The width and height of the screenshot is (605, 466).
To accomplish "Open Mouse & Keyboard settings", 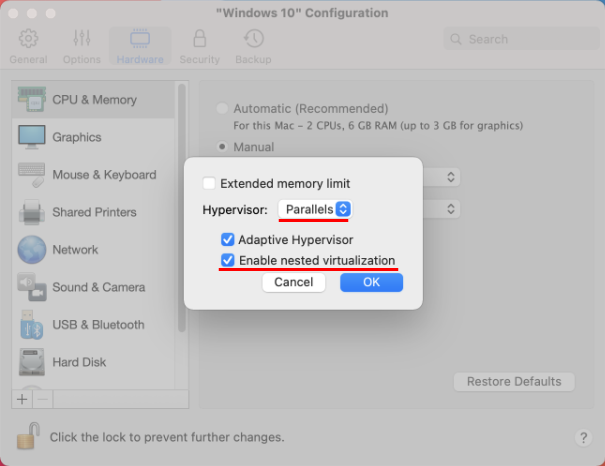I will 104,175.
